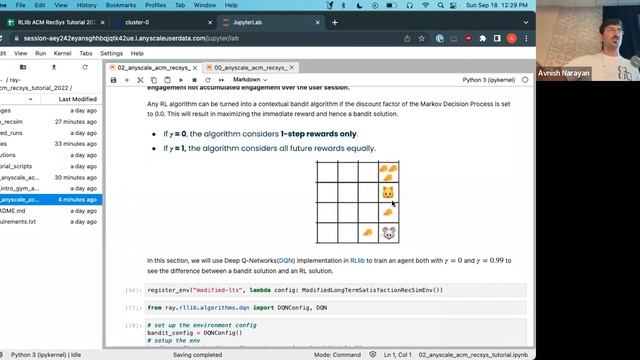Switch to the 00_anyscale_acm_recsys notebook tab
The width and height of the screenshot is (640, 360).
251,68
